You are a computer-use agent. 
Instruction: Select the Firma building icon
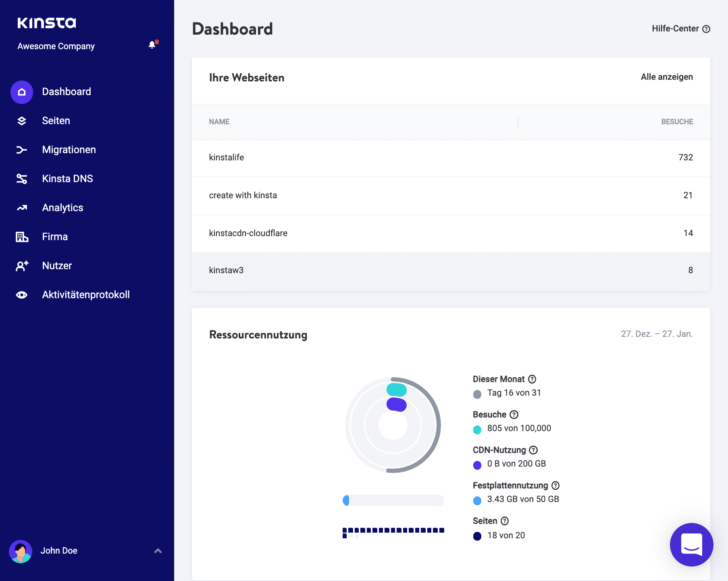(x=21, y=237)
